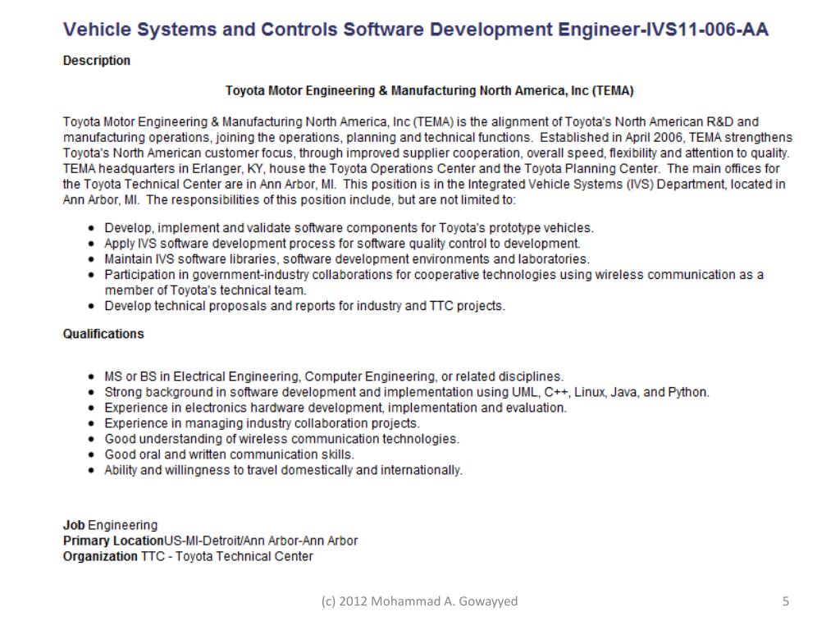Click bullet 'Develop technical proposals and reports'
Screen dimensions: 840x630
305,306
